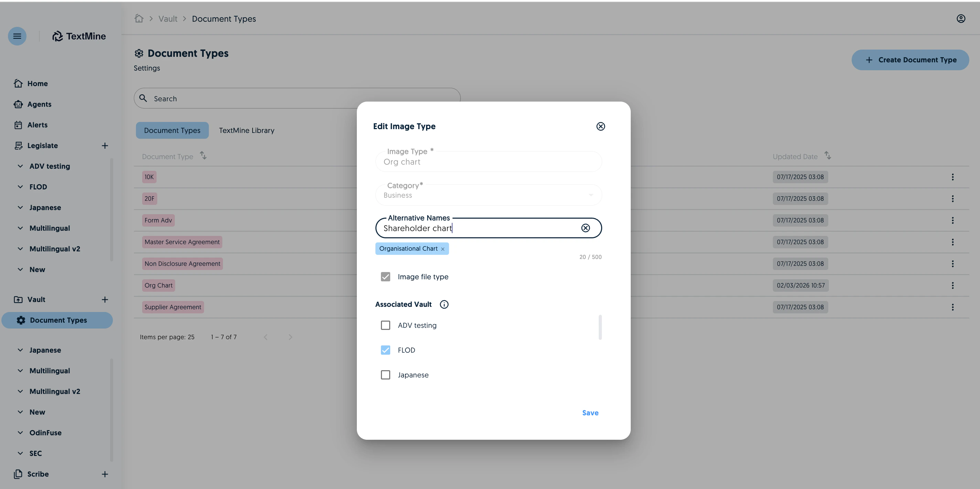The image size is (980, 489).
Task: Click the Supplier Agreement tag
Action: click(x=173, y=307)
